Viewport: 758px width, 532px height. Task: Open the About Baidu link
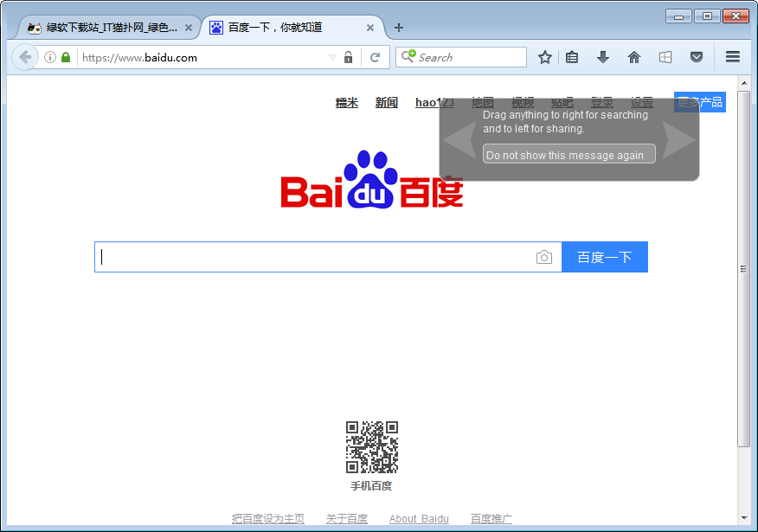coord(419,519)
